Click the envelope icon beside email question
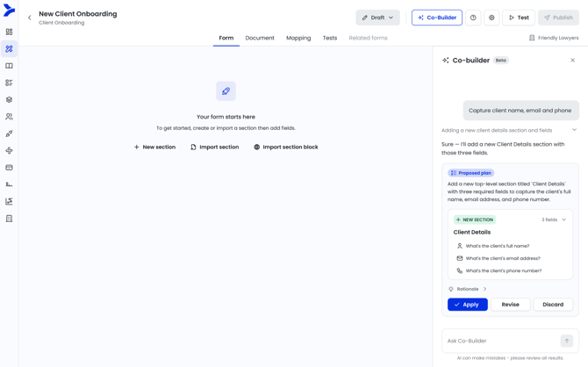 click(x=459, y=258)
